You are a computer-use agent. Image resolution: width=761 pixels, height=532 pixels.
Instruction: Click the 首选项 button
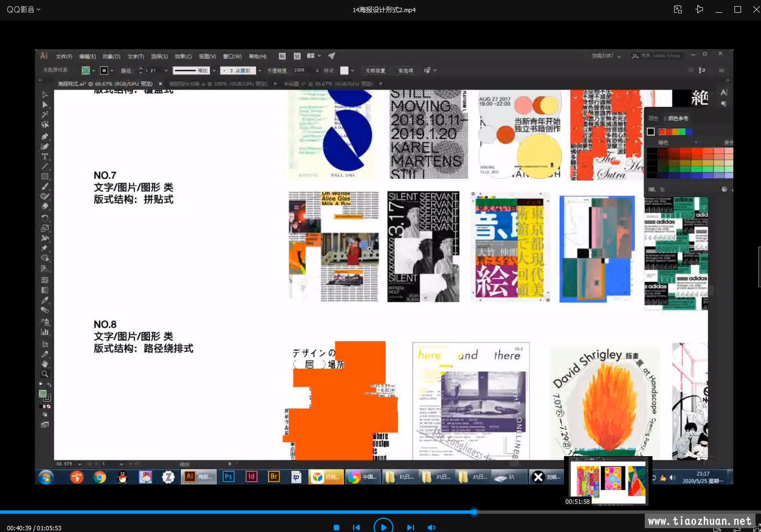[406, 70]
